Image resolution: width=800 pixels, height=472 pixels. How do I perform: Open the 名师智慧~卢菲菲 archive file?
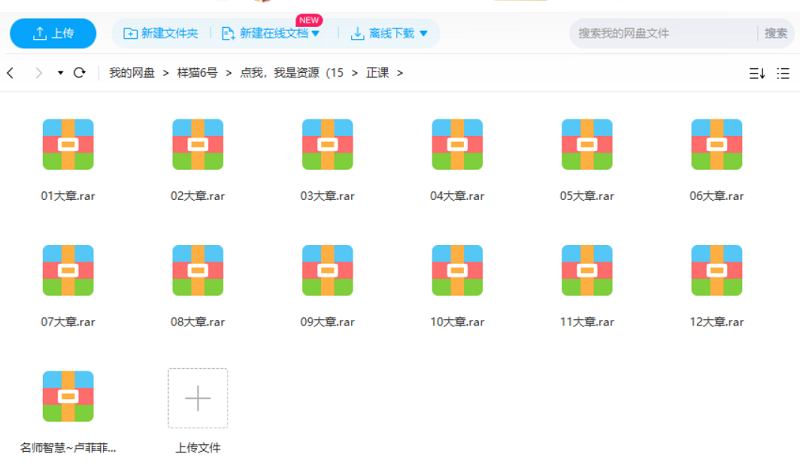(x=68, y=396)
